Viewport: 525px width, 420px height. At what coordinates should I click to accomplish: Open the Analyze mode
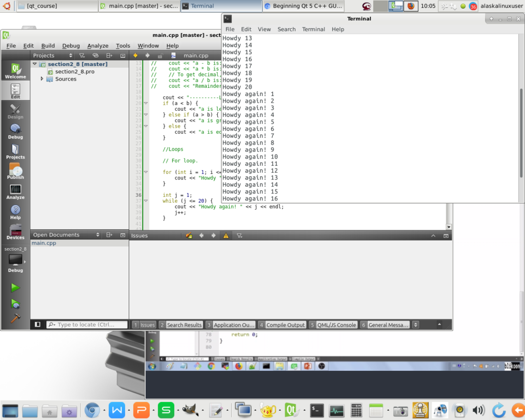[15, 192]
